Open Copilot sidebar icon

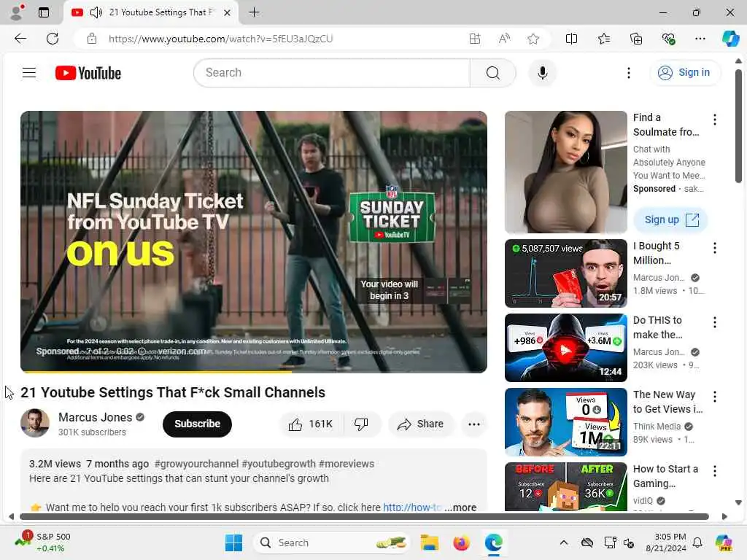click(x=731, y=39)
